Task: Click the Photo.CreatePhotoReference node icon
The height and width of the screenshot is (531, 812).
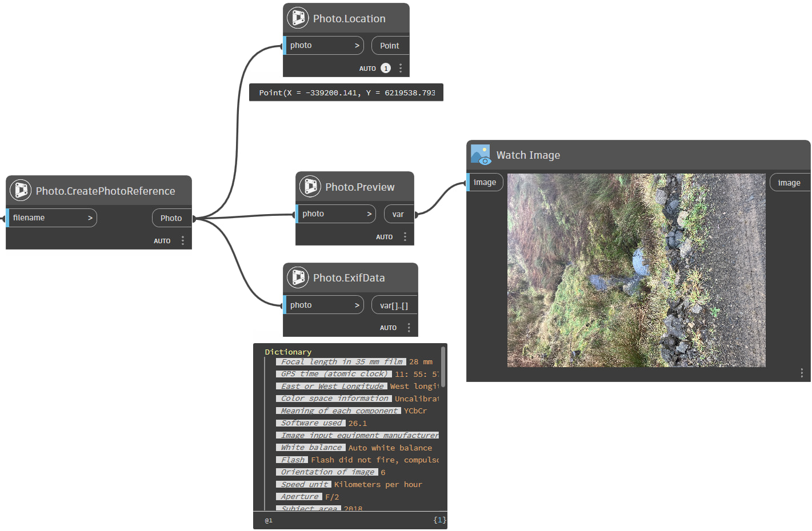Action: [x=21, y=191]
